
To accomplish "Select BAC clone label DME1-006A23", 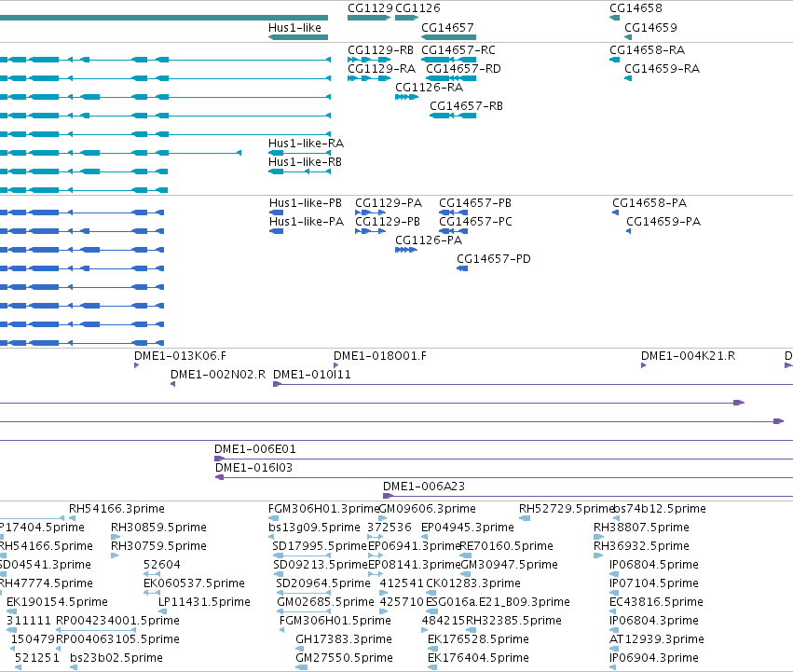I will point(424,487).
